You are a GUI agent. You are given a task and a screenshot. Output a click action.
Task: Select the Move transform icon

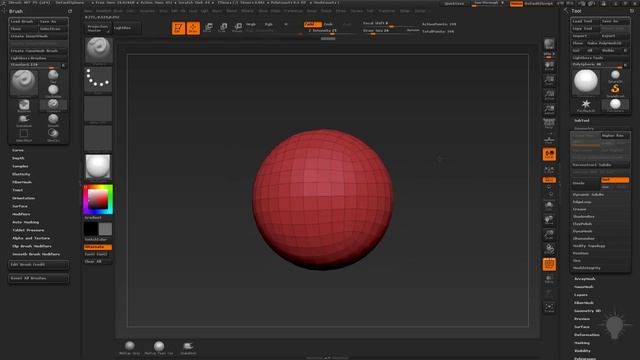(x=208, y=27)
